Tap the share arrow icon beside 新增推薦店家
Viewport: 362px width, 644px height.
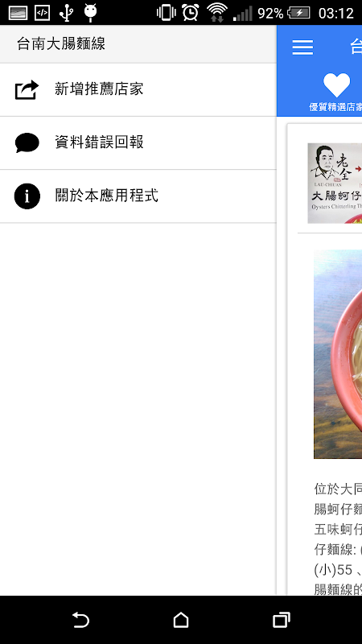coord(27,89)
